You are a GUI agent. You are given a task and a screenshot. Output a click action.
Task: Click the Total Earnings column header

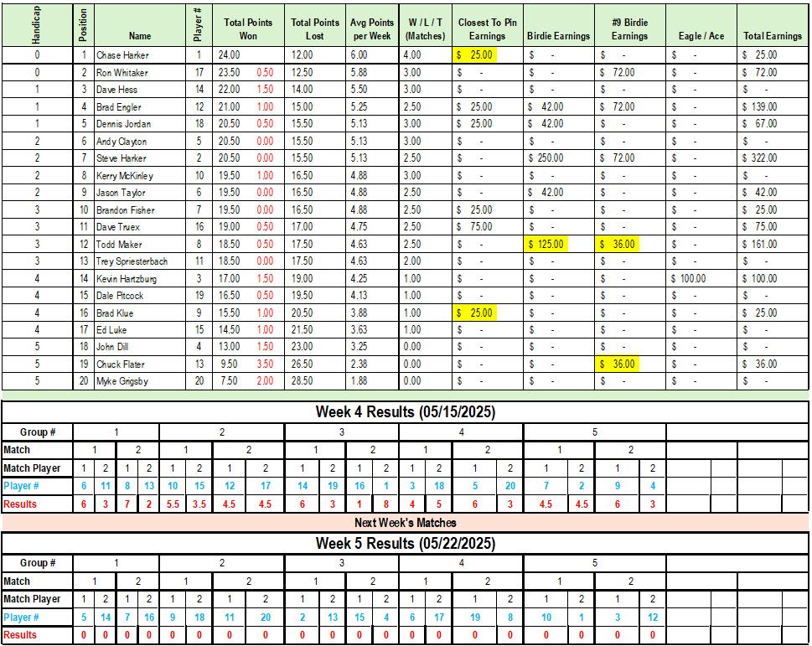772,36
